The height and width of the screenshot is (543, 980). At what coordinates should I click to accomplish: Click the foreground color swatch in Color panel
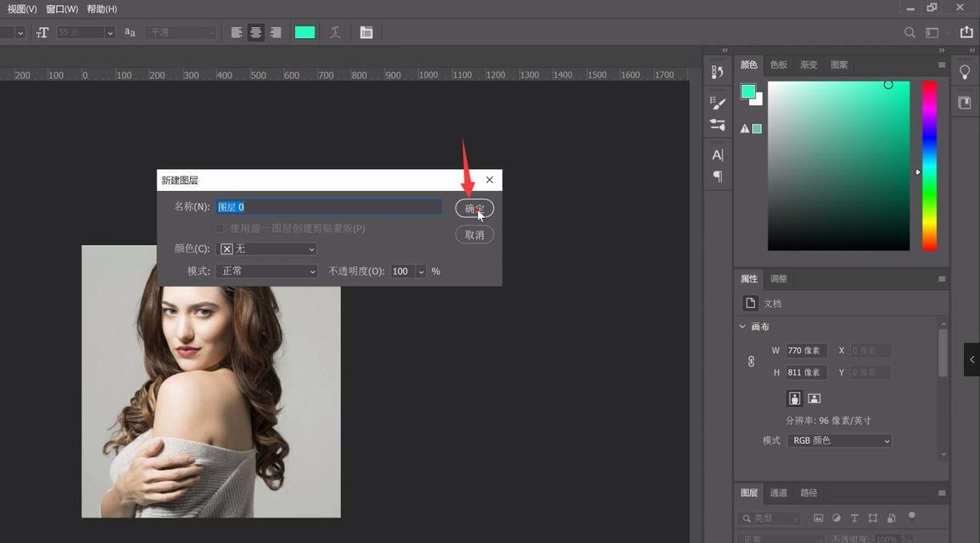click(748, 92)
